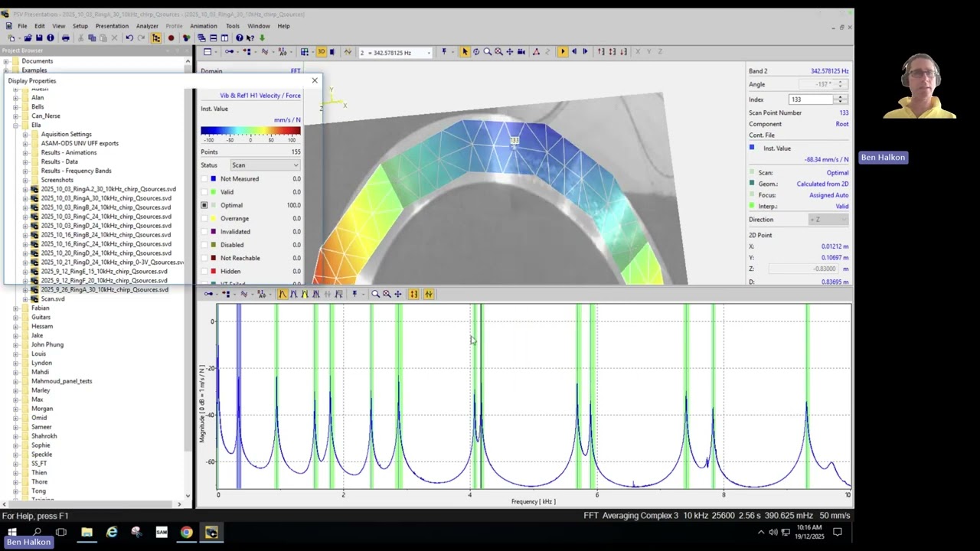Click the Save disk icon
980x551 pixels.
(x=39, y=38)
